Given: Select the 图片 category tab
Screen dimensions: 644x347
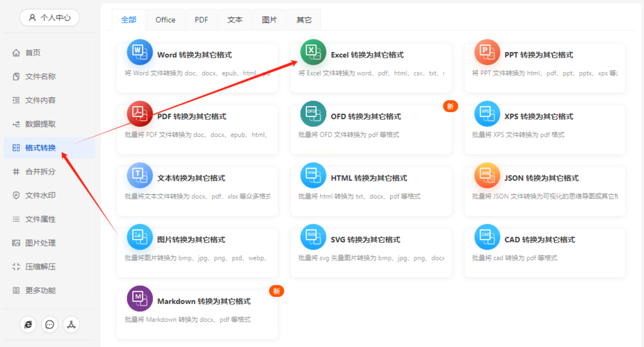Looking at the screenshot, I should pos(269,20).
